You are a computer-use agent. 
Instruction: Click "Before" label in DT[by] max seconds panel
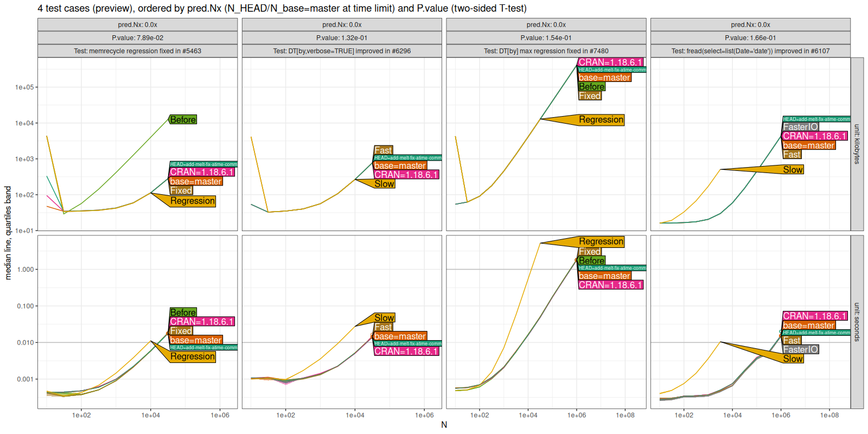click(x=591, y=261)
